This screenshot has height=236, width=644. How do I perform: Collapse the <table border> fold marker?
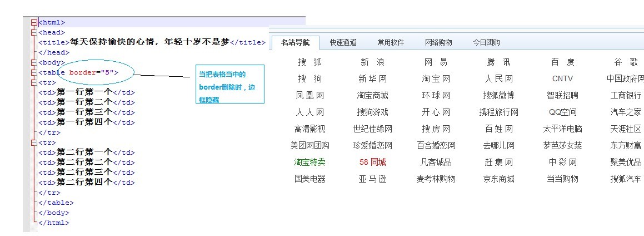click(34, 72)
